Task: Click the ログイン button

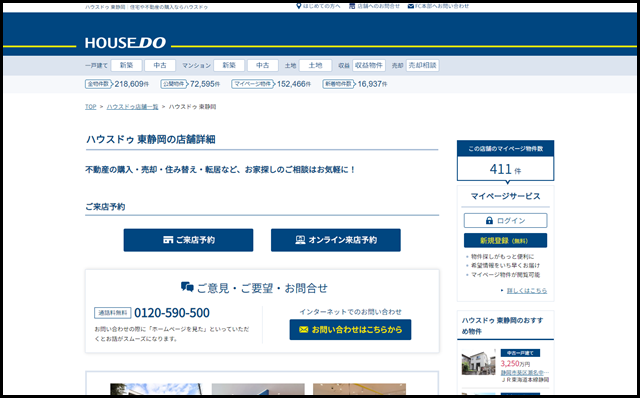Action: [x=505, y=220]
